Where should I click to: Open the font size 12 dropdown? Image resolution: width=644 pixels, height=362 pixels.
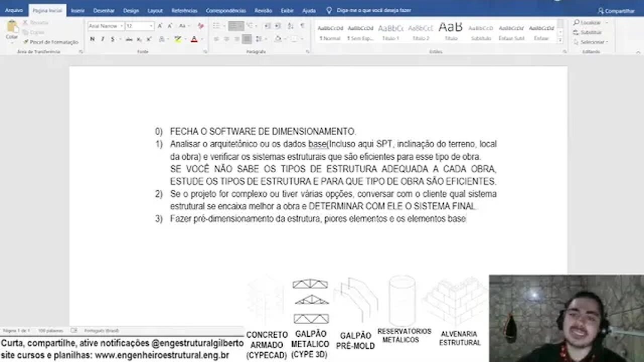click(x=151, y=26)
